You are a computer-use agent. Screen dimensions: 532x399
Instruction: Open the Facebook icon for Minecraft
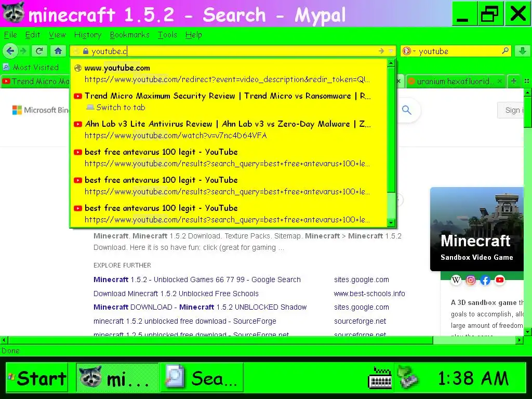tap(485, 280)
